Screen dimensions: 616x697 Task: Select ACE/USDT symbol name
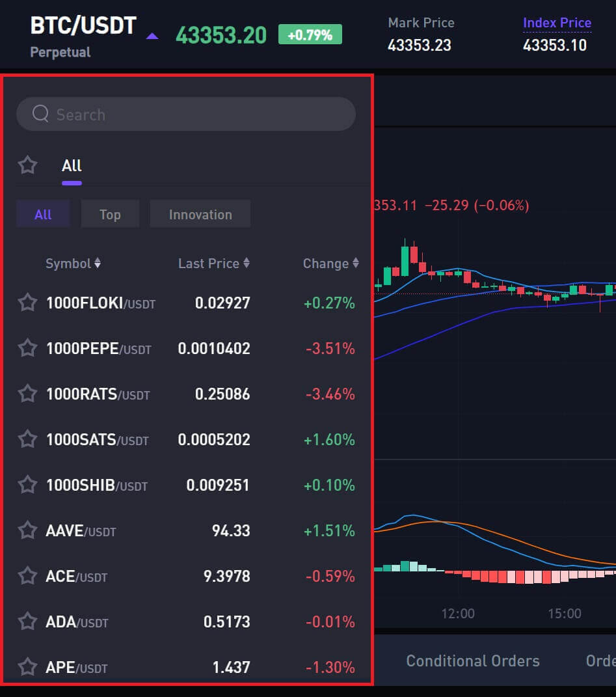[77, 577]
